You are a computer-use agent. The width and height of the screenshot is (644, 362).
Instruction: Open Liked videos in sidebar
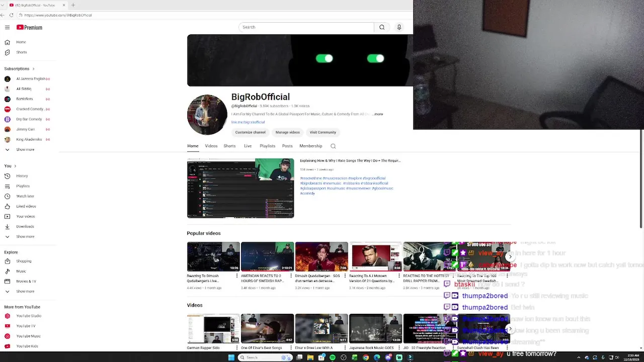click(x=25, y=206)
